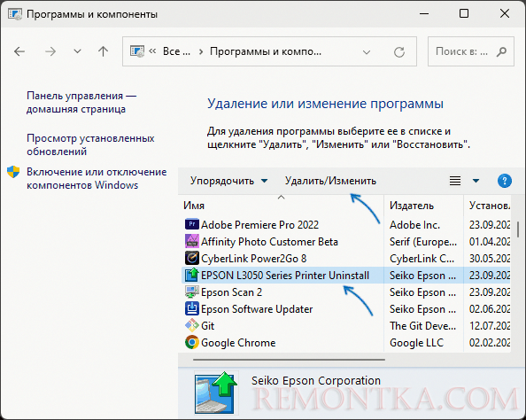Click publisher Adobe Inc. cell
Screen dimensions: 526x420
coord(414,224)
